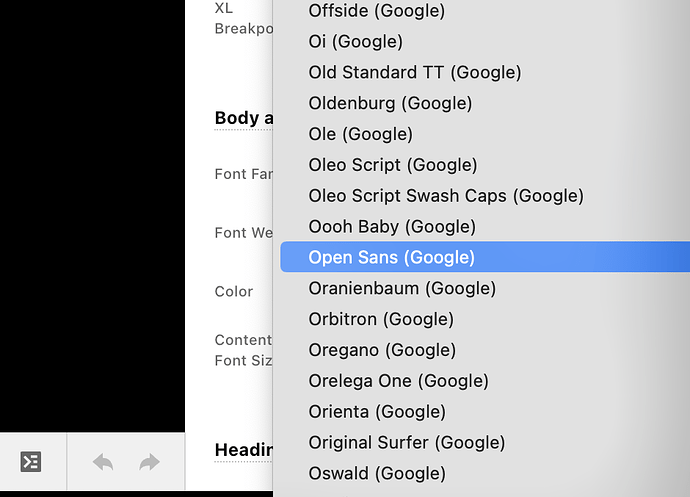
Task: Choose Oregano (Google) font option
Action: [x=381, y=350]
